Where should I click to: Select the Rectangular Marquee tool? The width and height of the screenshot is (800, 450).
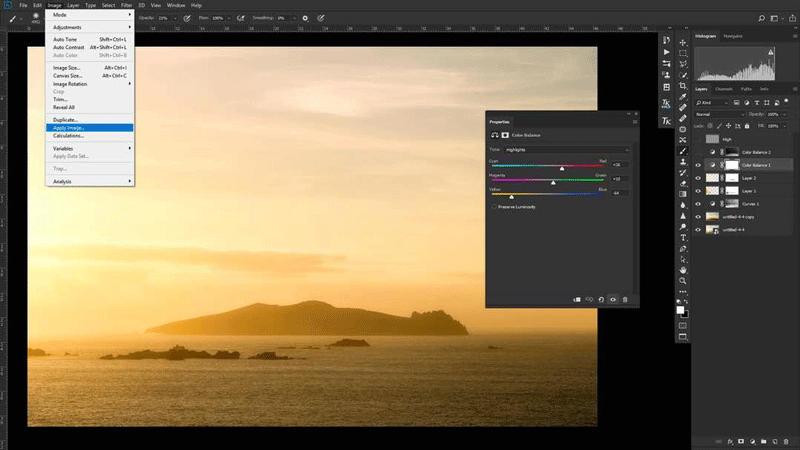click(683, 53)
